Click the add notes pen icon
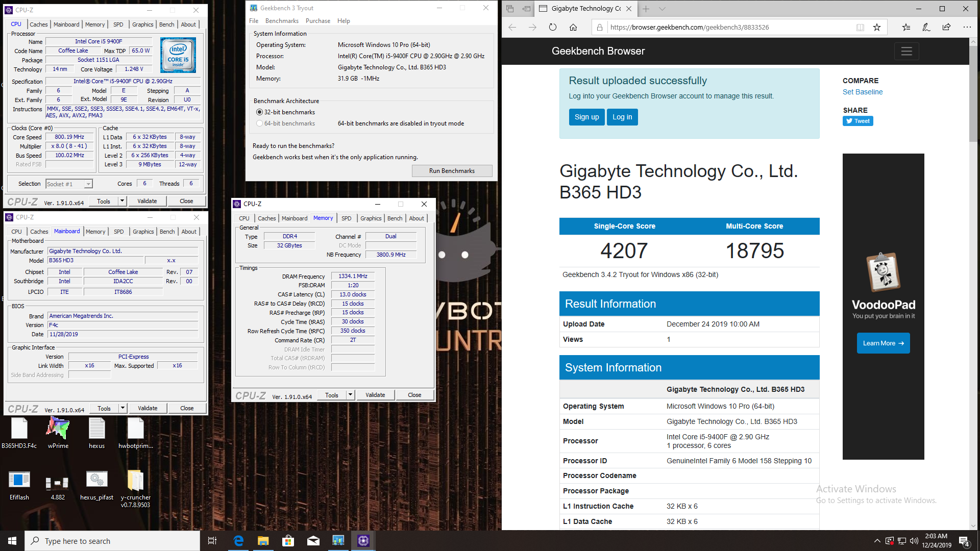Viewport: 980px width, 551px height. [x=926, y=28]
